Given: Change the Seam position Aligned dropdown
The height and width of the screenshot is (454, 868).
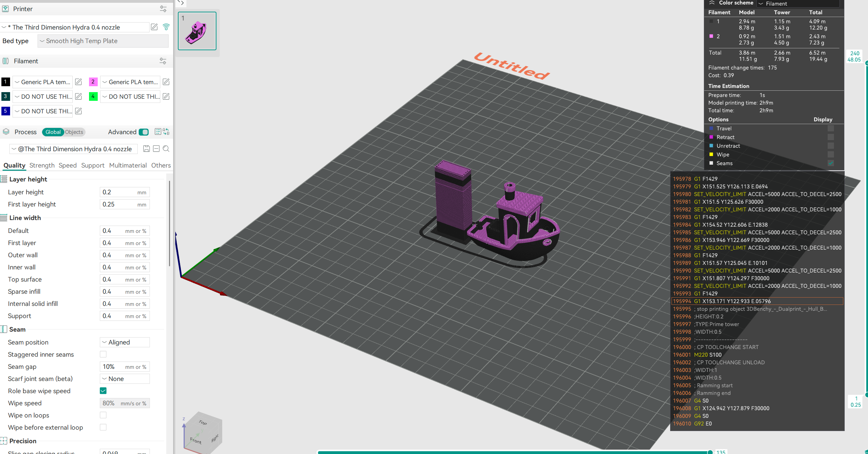Looking at the screenshot, I should tap(124, 342).
